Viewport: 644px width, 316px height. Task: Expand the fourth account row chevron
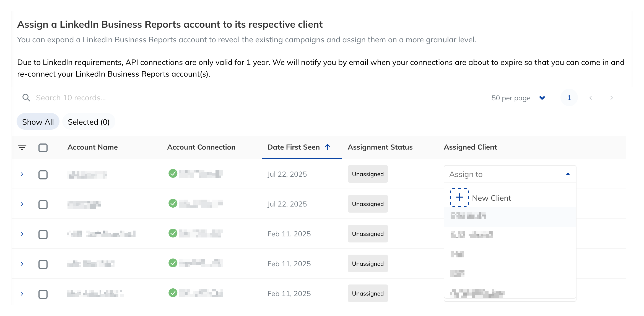[x=22, y=264]
